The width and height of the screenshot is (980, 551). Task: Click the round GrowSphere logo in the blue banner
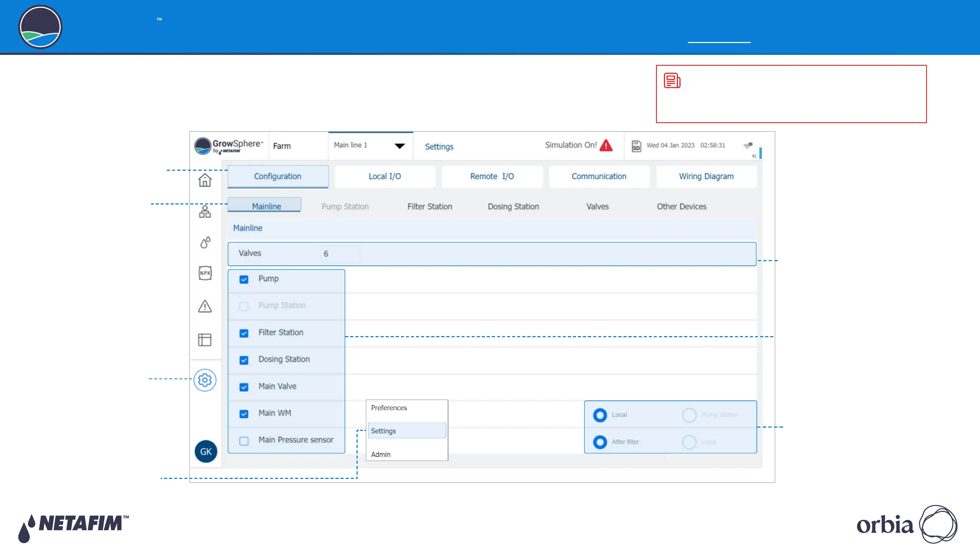click(x=40, y=27)
